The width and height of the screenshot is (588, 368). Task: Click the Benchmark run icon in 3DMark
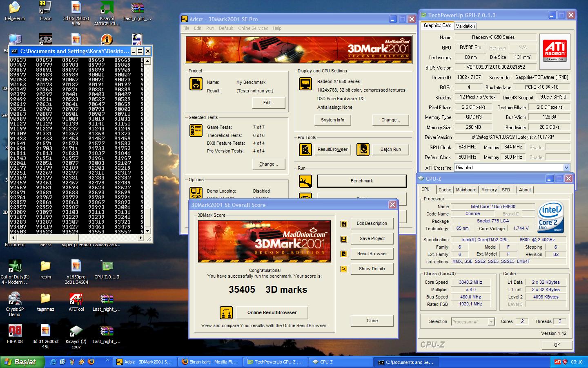click(305, 181)
